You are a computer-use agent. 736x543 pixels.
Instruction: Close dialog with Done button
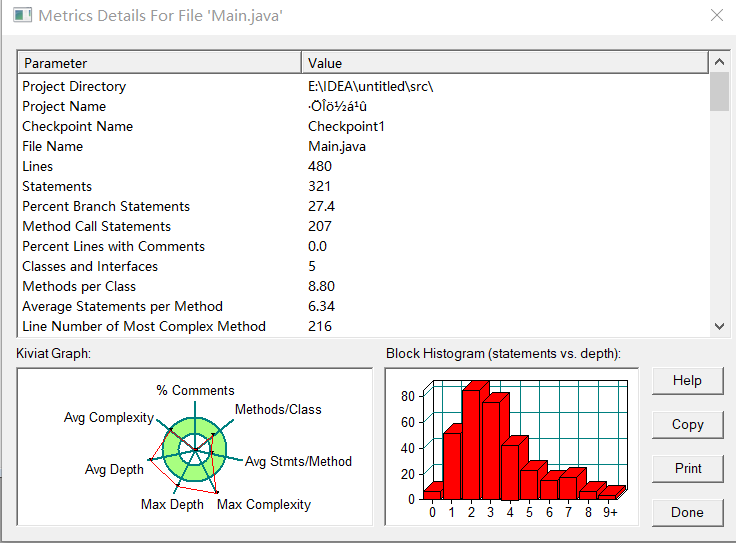tap(688, 512)
